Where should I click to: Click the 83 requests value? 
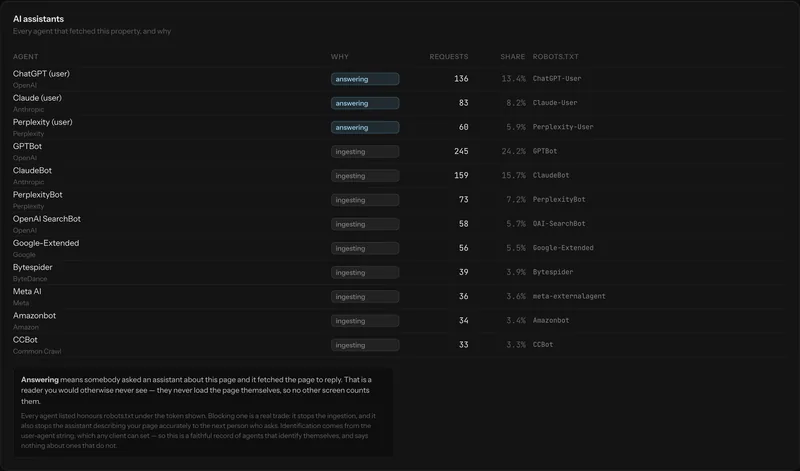coord(463,103)
